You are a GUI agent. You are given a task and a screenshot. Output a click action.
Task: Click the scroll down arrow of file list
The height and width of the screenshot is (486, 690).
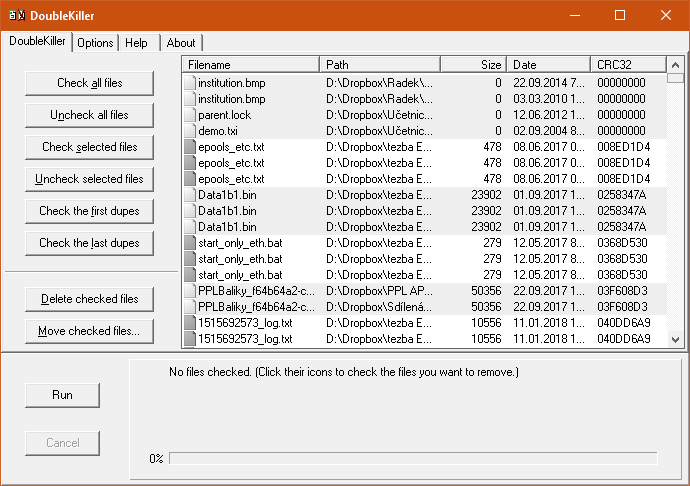675,340
